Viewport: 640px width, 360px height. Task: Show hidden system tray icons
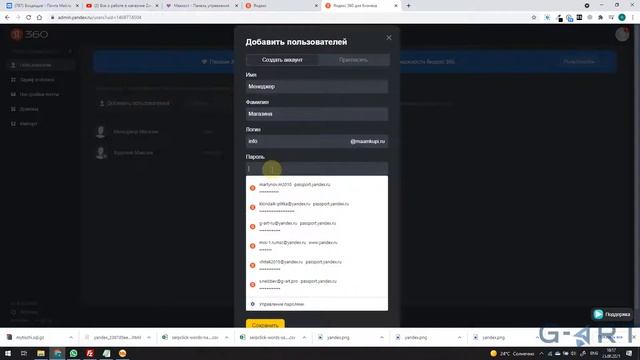click(x=542, y=353)
